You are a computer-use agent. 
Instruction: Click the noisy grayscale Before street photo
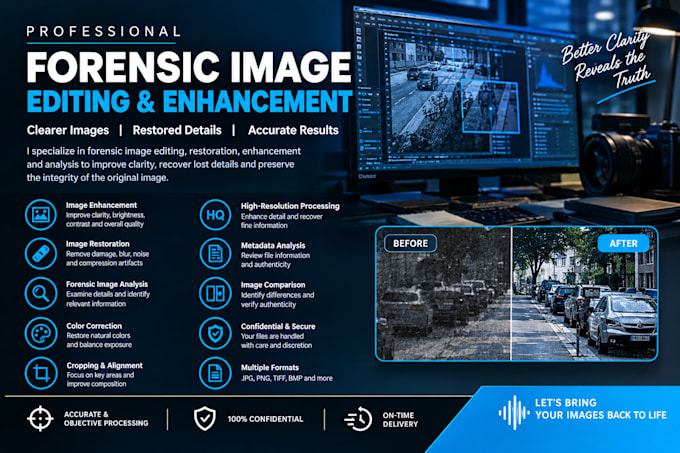tap(444, 293)
